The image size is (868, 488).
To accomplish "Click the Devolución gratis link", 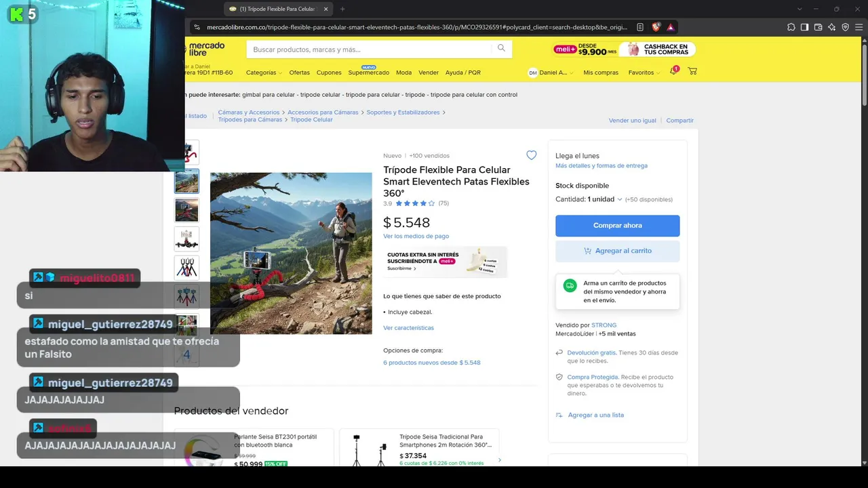I will [x=591, y=352].
